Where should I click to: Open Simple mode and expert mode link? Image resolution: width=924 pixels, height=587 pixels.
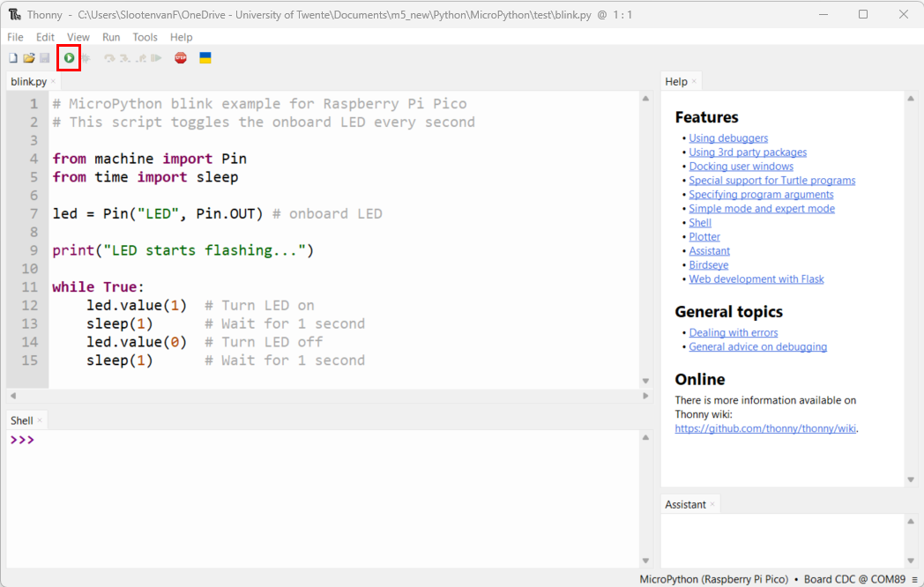click(x=762, y=209)
